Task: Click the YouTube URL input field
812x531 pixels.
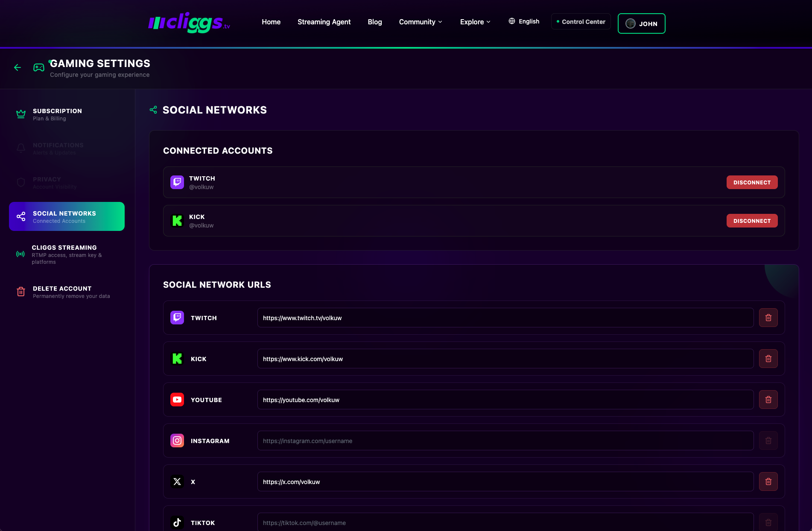Action: coord(505,400)
